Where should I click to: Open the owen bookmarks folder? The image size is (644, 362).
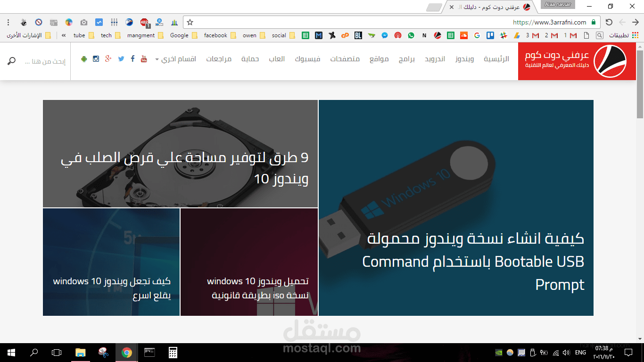coord(254,35)
